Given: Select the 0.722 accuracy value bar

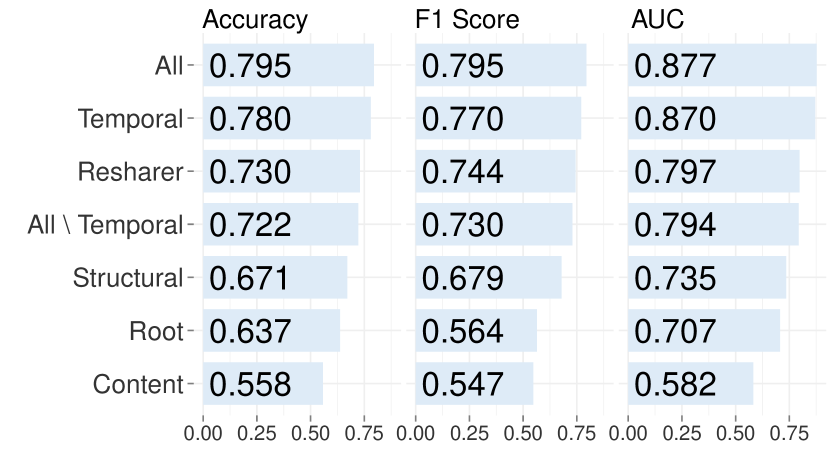Looking at the screenshot, I should click(281, 225).
